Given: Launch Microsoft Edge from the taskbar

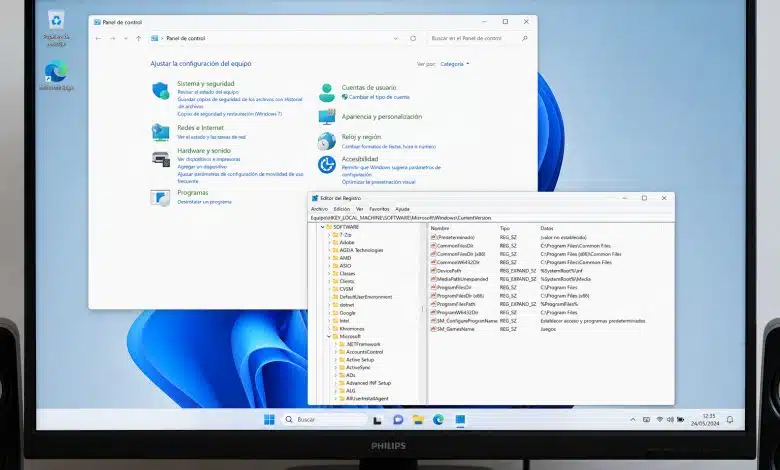Looking at the screenshot, I should (x=438, y=420).
